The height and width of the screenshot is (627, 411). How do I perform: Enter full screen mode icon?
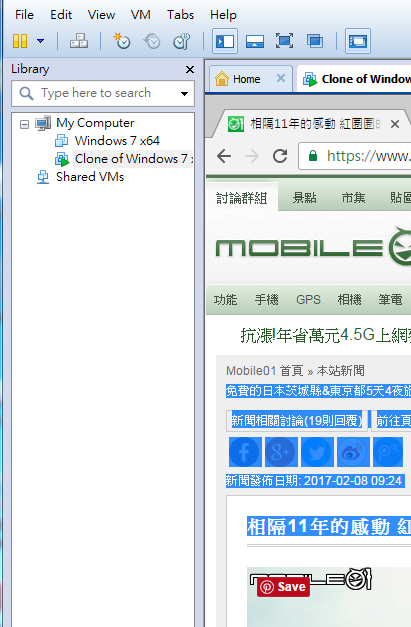pos(284,41)
